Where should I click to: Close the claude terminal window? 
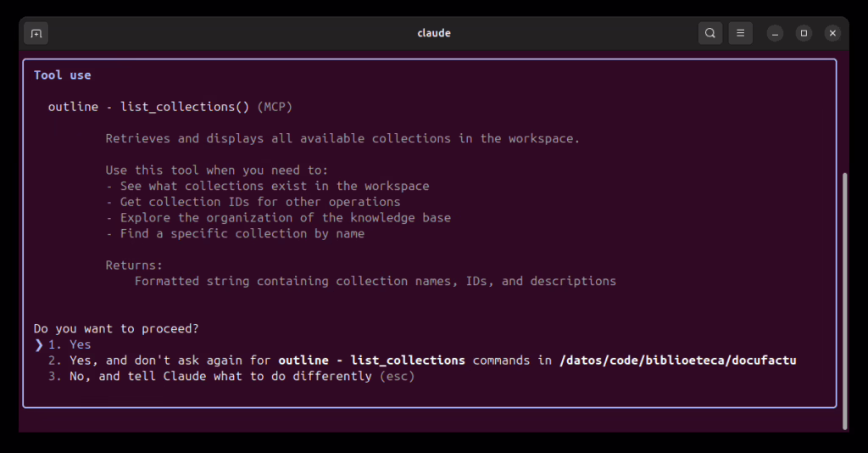click(x=832, y=34)
